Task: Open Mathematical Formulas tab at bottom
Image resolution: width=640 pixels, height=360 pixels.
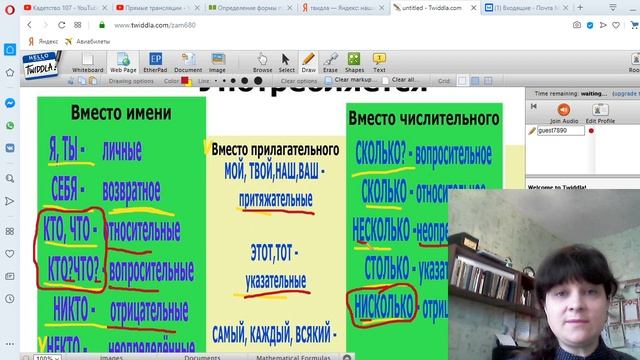Action: [x=293, y=357]
